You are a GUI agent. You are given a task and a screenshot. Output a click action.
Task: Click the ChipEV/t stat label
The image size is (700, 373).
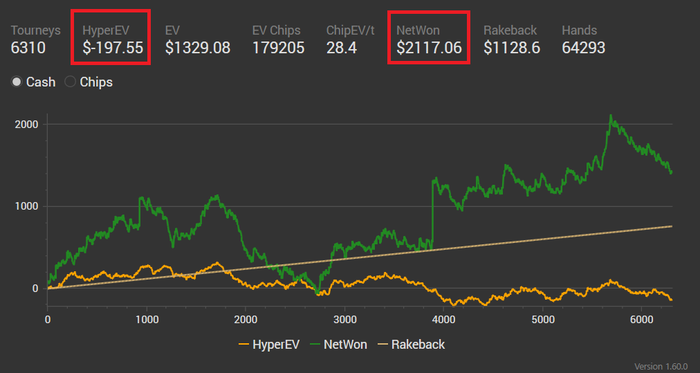(x=350, y=30)
